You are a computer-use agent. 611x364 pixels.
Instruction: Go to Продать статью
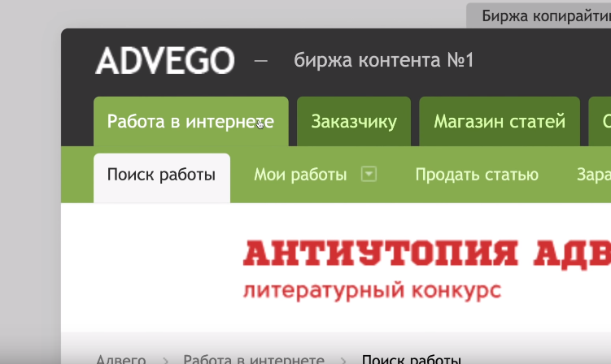[477, 175]
